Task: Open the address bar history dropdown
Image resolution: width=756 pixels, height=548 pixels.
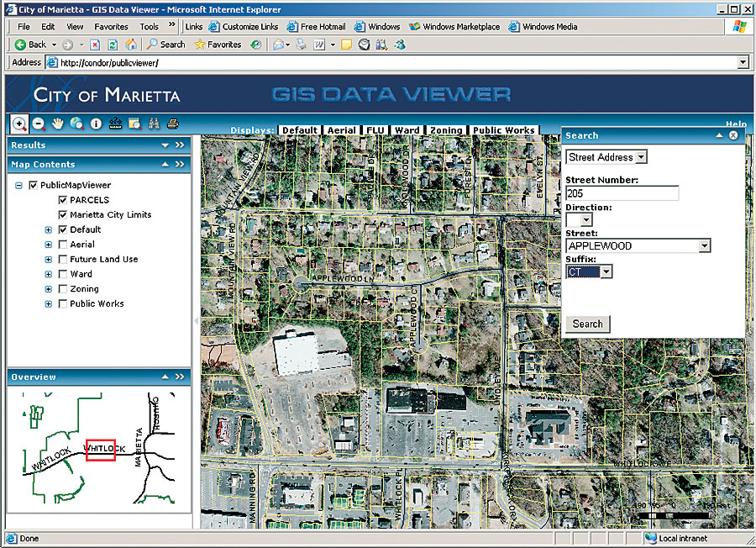Action: click(743, 63)
